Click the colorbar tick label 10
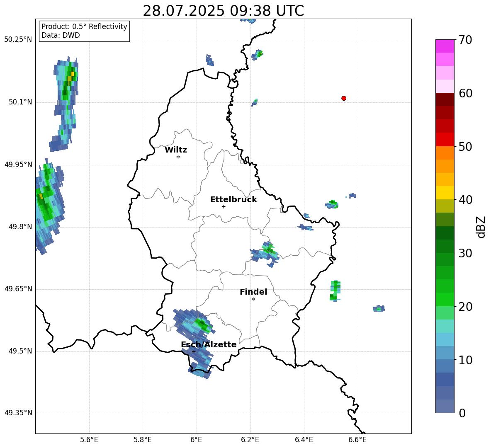The width and height of the screenshot is (491, 448). click(x=466, y=360)
